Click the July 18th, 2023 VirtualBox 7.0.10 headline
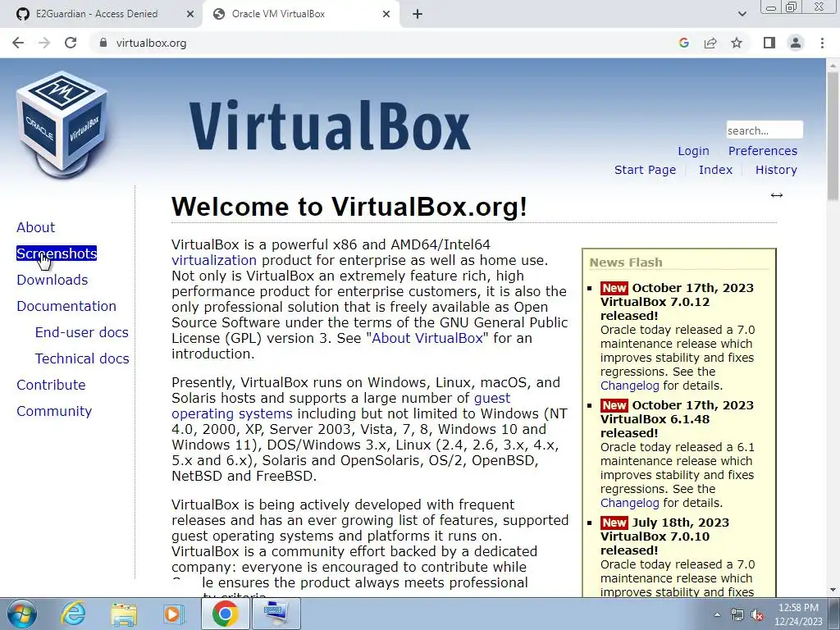Viewport: 840px width, 630px height. coord(664,536)
